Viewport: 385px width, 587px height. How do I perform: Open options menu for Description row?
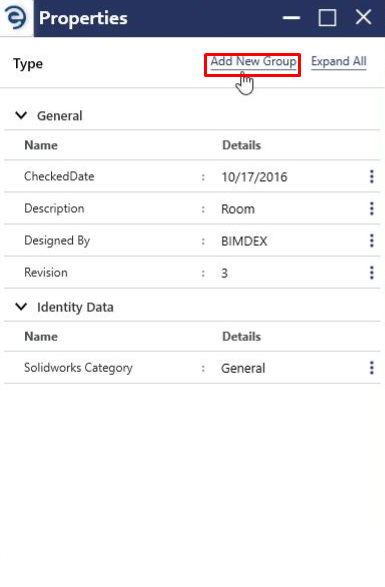[x=372, y=209]
